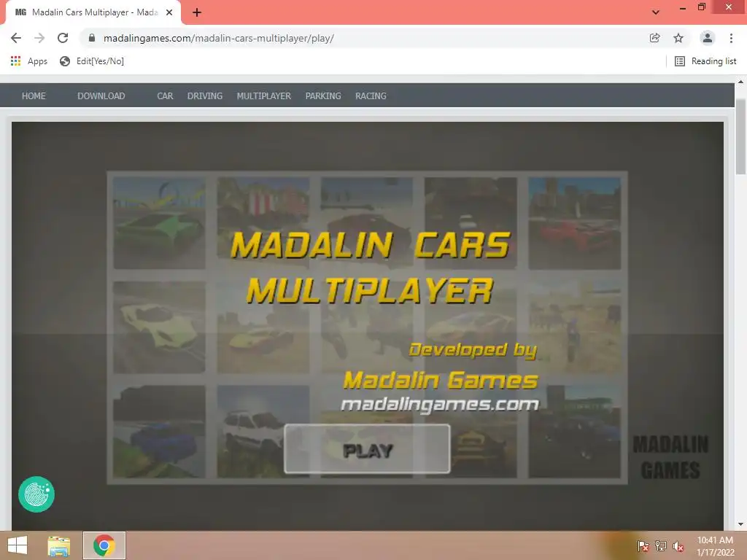
Task: Open the DOWNLOAD menu item
Action: (x=101, y=96)
